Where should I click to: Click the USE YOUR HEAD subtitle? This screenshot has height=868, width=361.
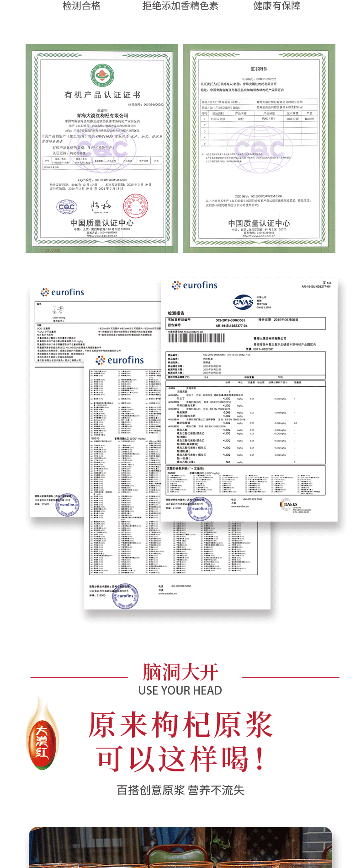coord(180,690)
